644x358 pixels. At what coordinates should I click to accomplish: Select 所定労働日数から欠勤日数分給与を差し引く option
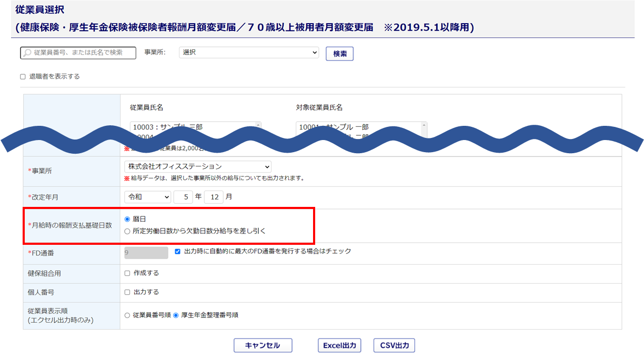point(127,231)
